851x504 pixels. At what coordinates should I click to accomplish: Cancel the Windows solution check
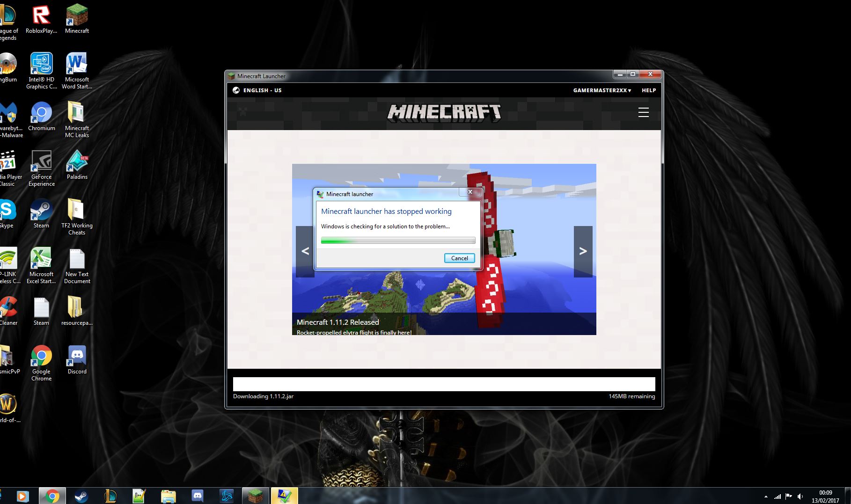coord(459,258)
